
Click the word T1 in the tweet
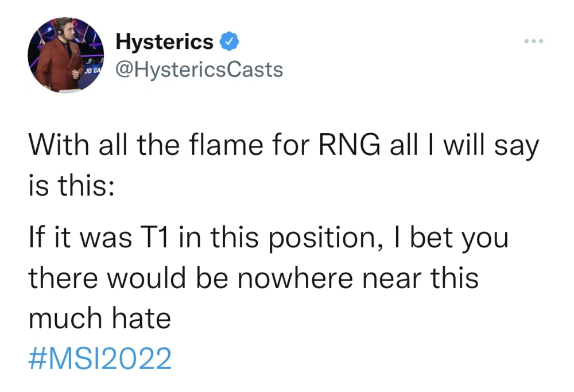[x=156, y=237]
